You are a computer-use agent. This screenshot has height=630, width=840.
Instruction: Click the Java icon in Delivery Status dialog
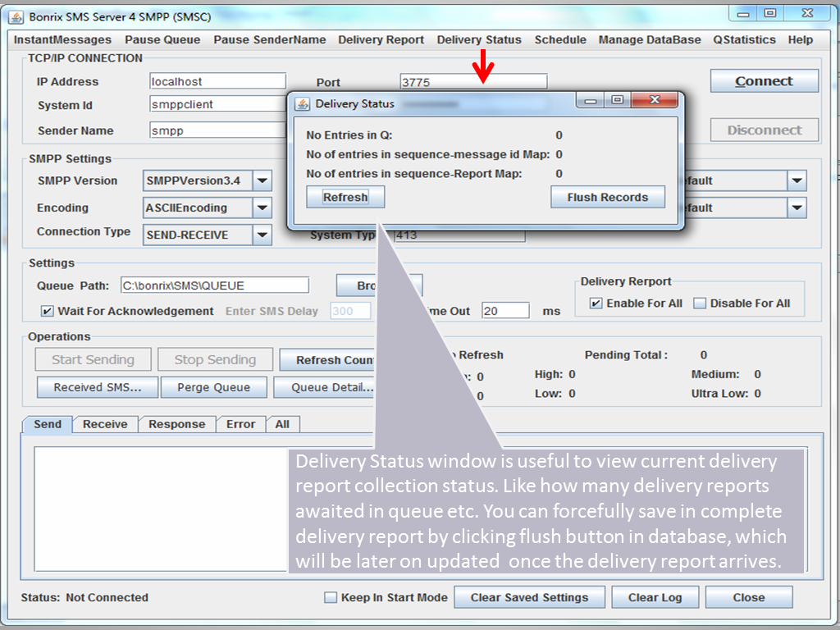tap(303, 103)
